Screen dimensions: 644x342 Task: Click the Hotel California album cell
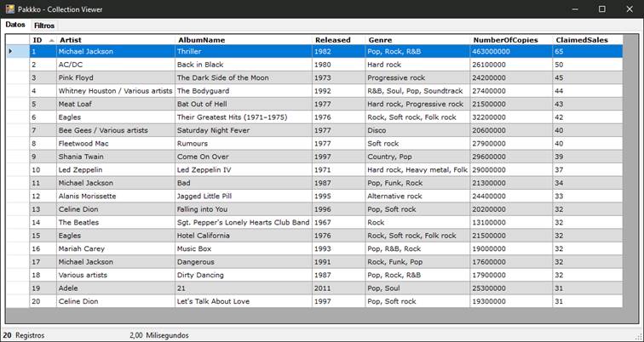pos(244,236)
